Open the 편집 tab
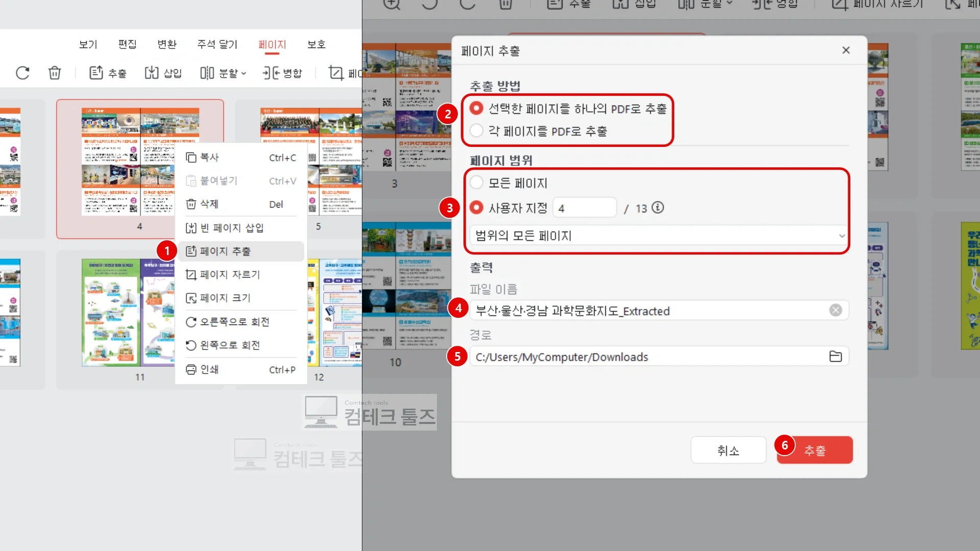The image size is (980, 551). tap(127, 44)
